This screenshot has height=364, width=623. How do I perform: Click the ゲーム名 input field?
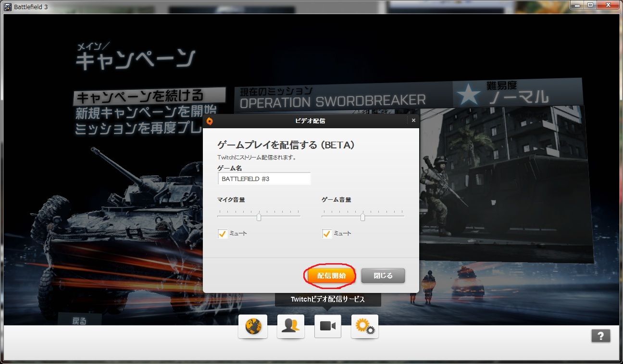click(x=264, y=179)
